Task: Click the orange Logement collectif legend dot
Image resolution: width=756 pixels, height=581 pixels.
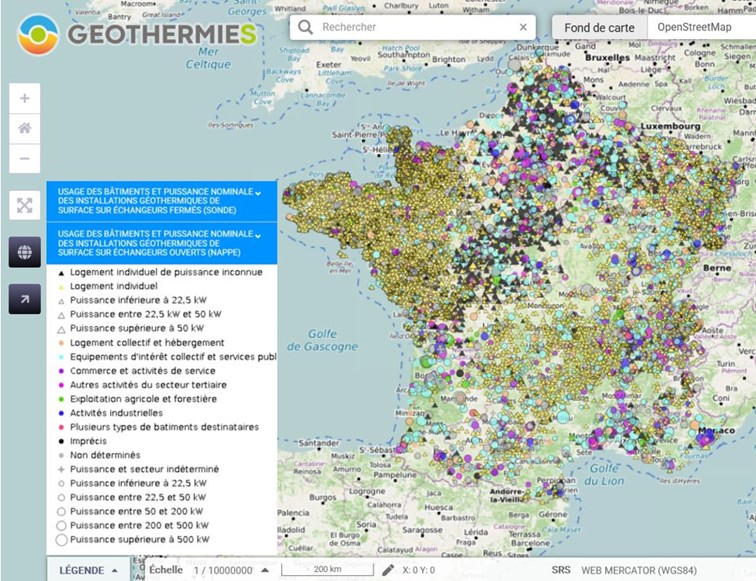Action: [61, 343]
